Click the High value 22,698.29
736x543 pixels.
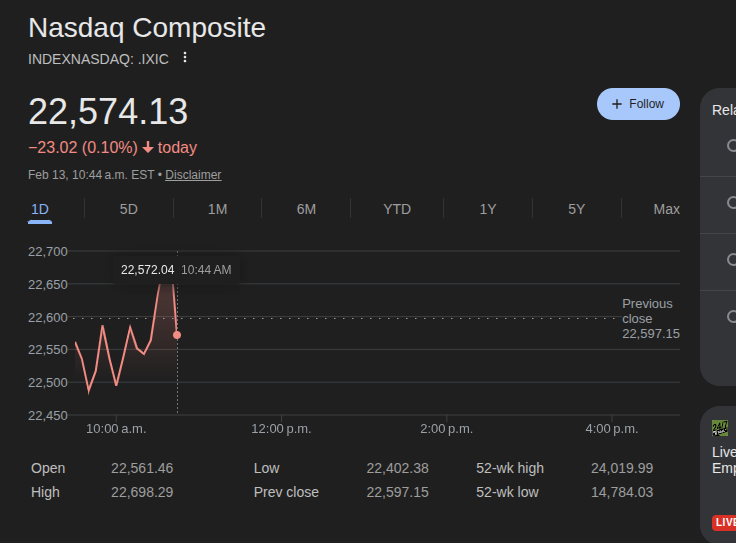point(142,492)
